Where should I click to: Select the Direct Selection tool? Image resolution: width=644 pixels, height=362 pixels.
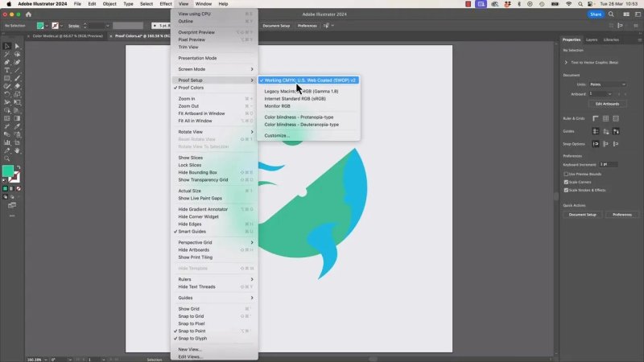click(x=17, y=46)
